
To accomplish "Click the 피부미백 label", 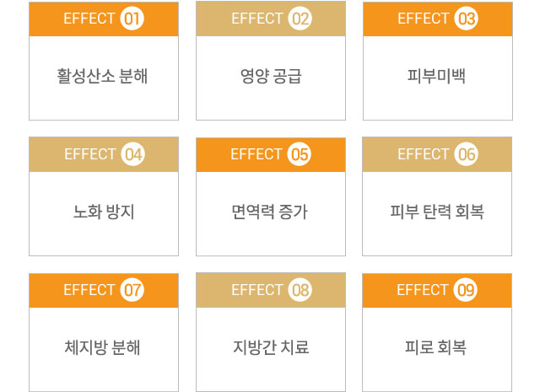I will coord(437,76).
